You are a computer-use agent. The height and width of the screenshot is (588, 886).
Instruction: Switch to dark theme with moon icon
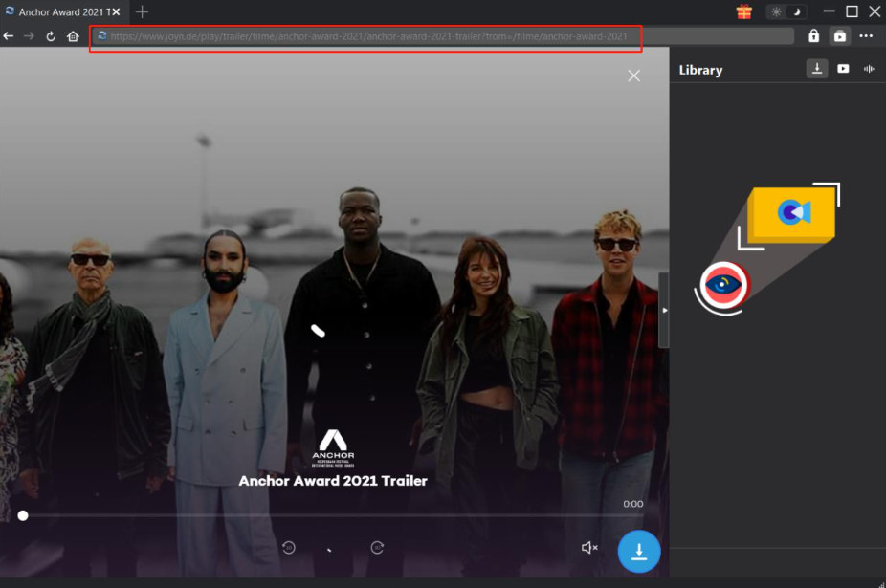[797, 11]
